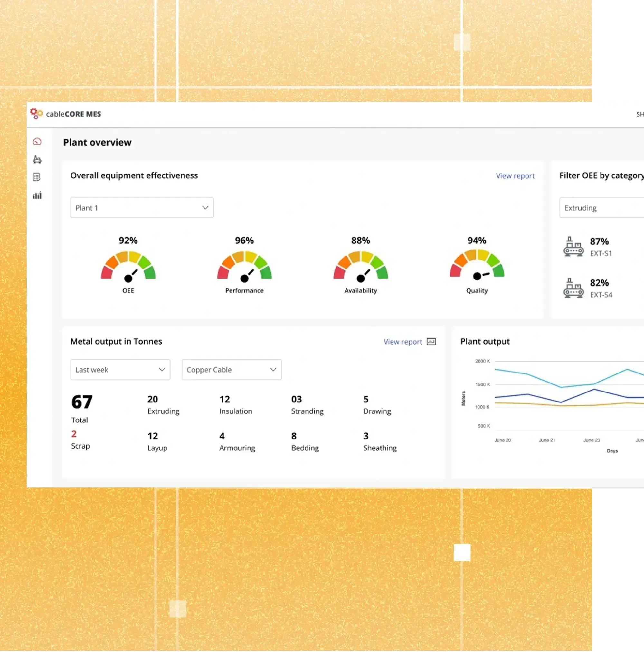Click the 67 Total metal output figure
The height and width of the screenshot is (652, 644).
click(x=82, y=402)
